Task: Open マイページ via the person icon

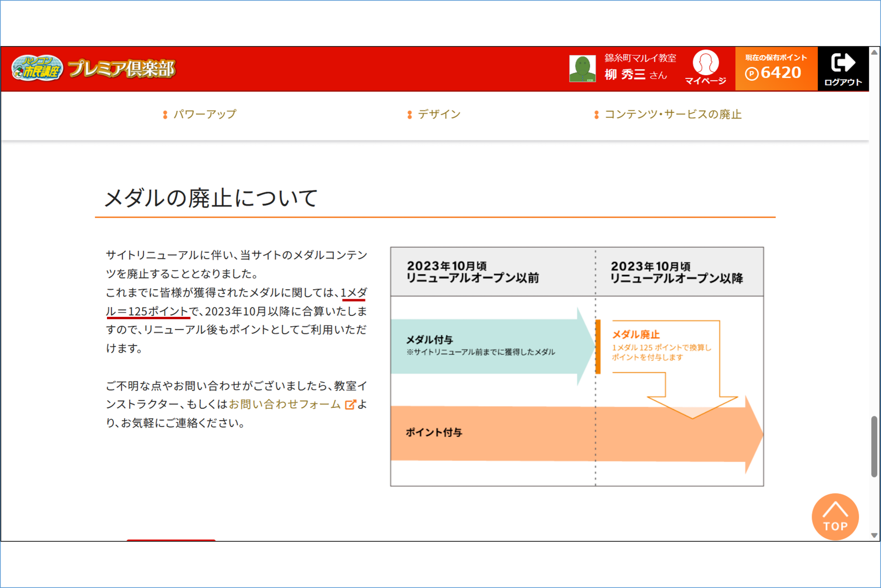Action: [705, 63]
